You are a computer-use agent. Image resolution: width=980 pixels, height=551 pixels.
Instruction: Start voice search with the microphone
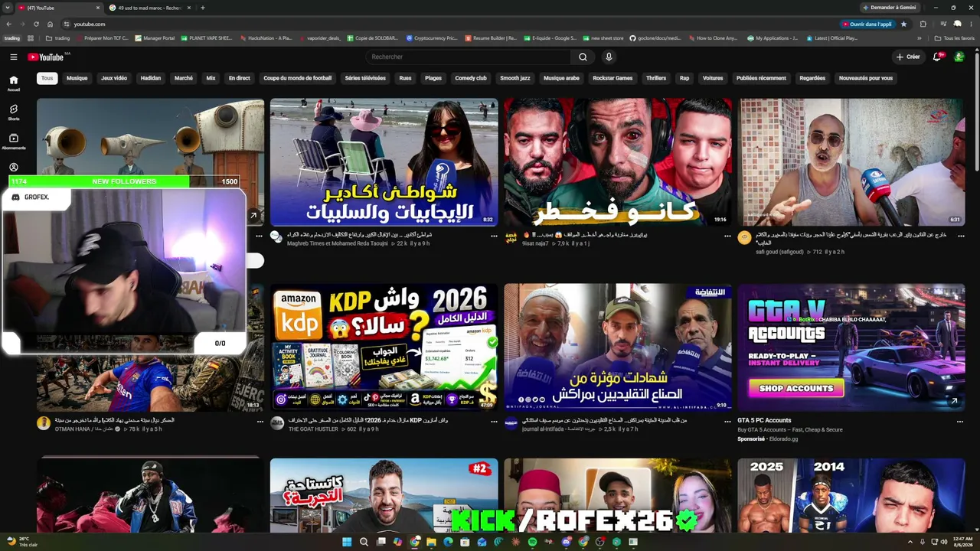(x=609, y=57)
